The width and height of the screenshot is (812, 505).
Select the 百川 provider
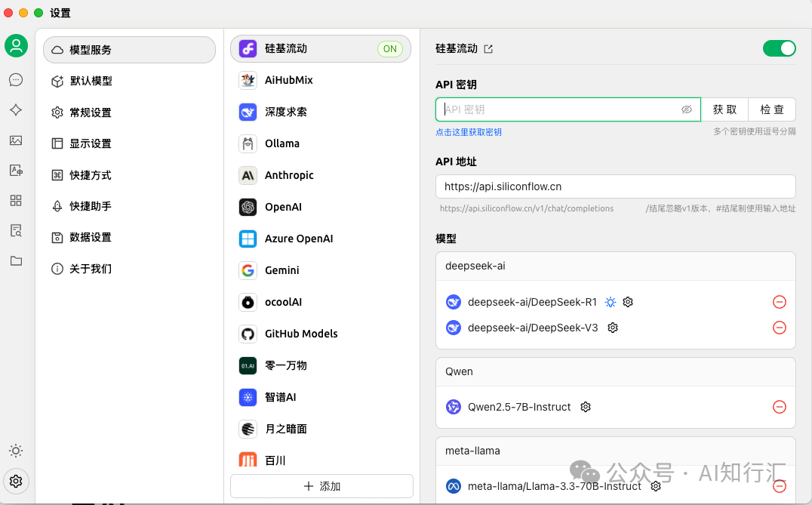[x=321, y=460]
